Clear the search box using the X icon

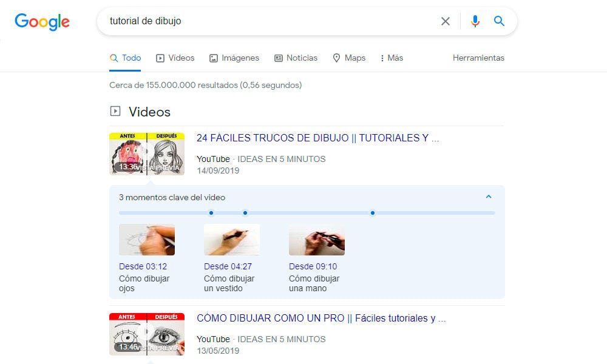(445, 21)
